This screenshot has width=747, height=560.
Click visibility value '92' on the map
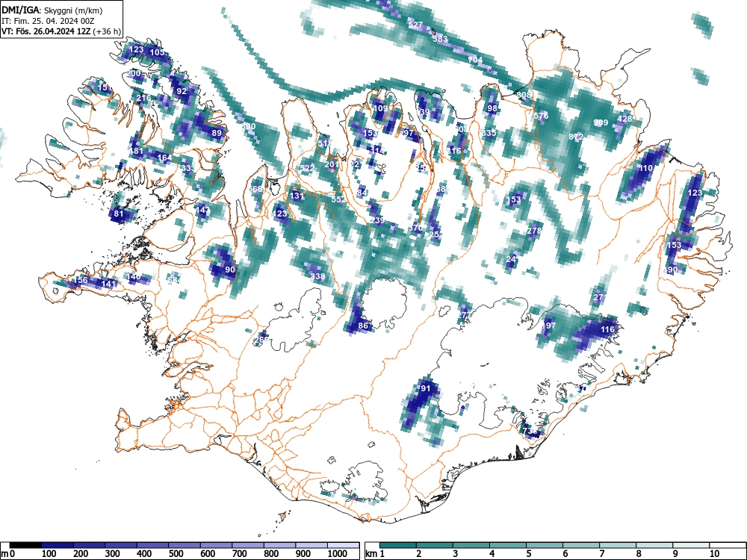tap(182, 91)
